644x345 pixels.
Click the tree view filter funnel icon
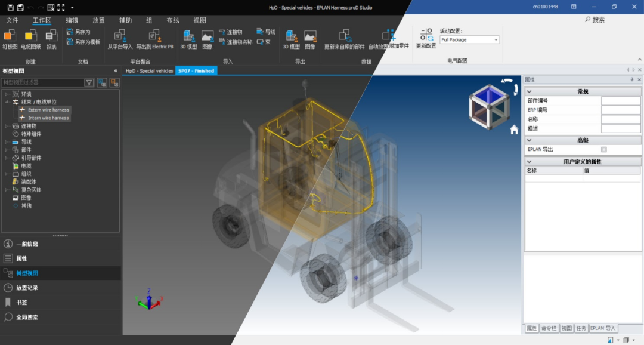pos(89,82)
